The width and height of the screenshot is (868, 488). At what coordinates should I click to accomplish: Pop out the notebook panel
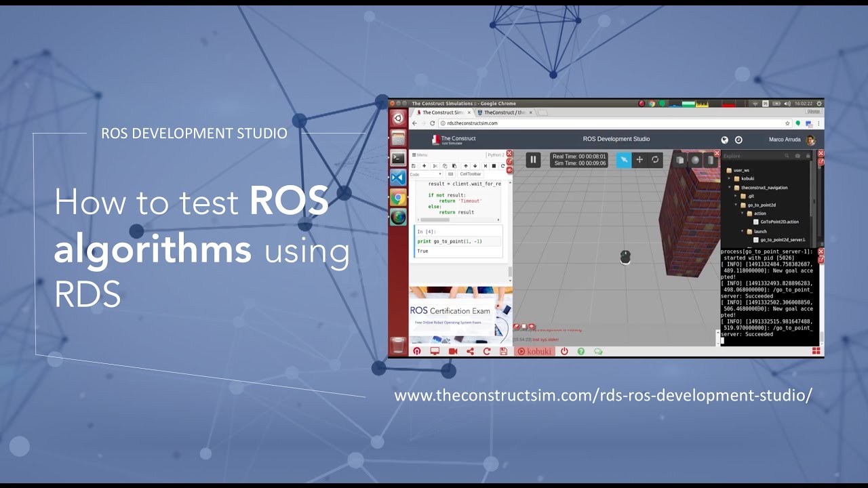coord(509,162)
